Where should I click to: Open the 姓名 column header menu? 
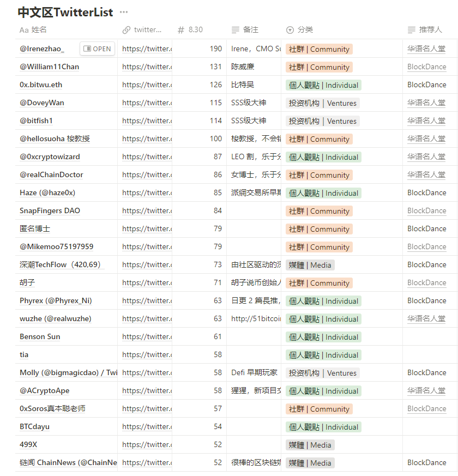pyautogui.click(x=66, y=30)
